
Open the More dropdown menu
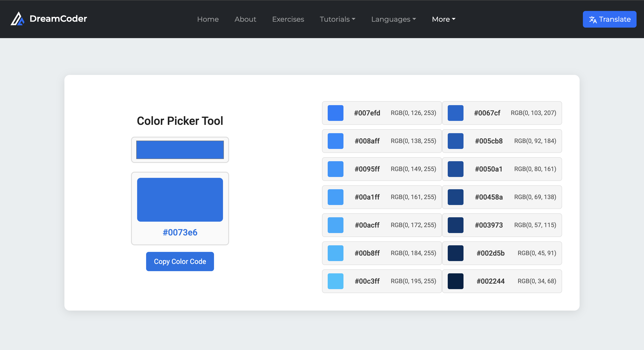(444, 19)
